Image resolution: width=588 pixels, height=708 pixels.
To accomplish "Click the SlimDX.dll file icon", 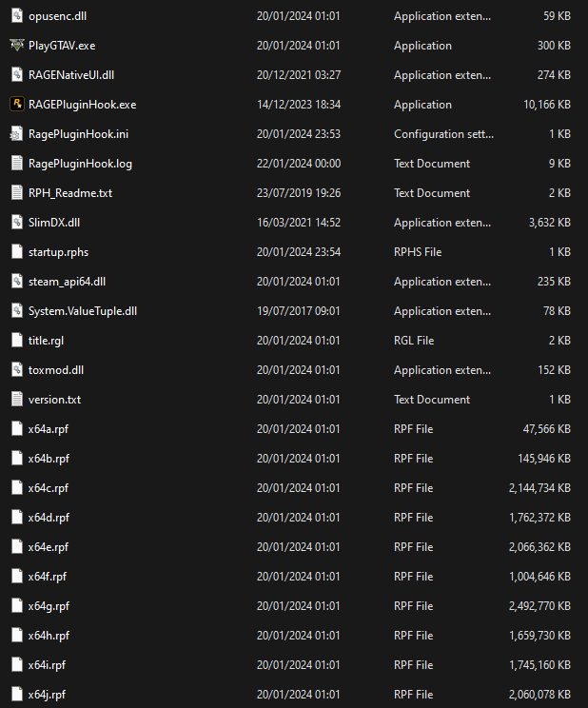I will (x=17, y=223).
